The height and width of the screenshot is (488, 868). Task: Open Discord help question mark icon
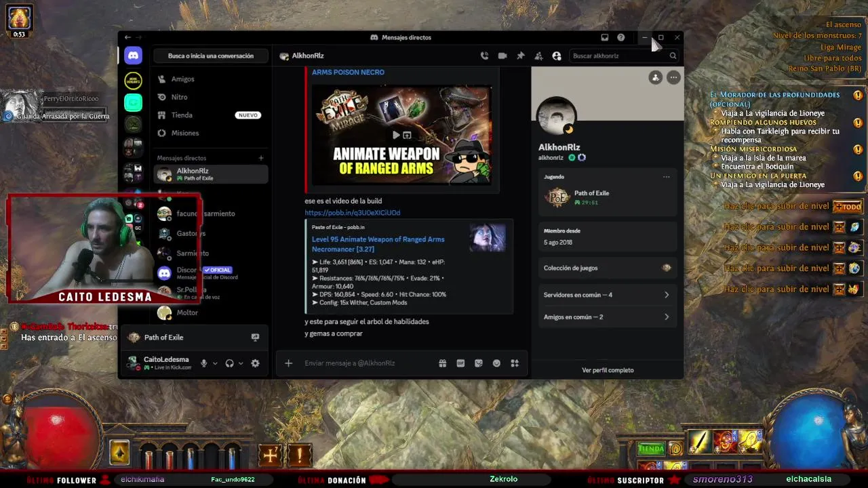click(620, 37)
